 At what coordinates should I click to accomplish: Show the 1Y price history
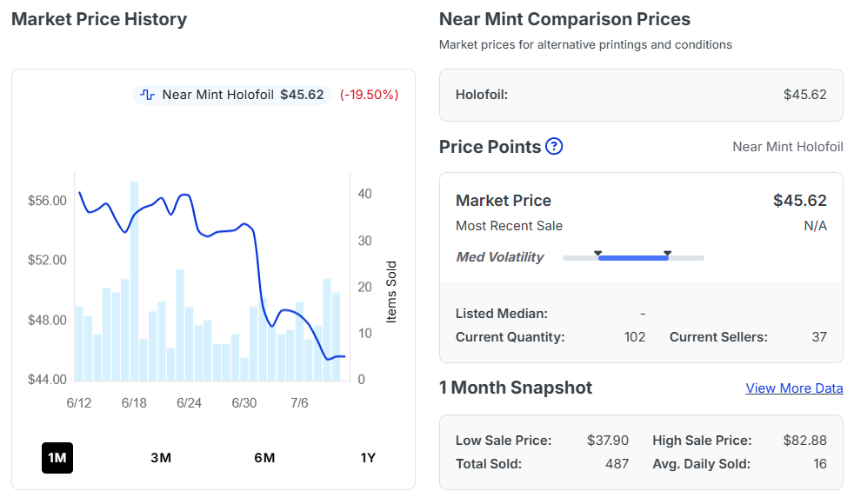coord(368,458)
